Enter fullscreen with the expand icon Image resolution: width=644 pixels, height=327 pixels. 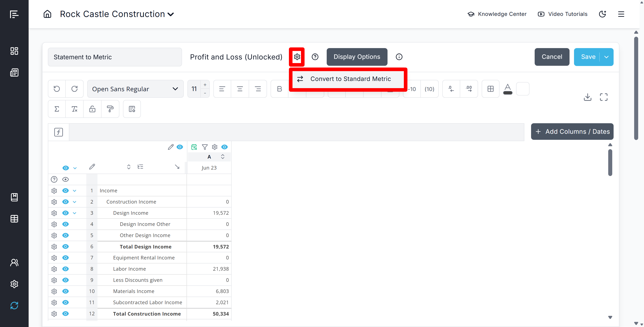click(x=604, y=97)
